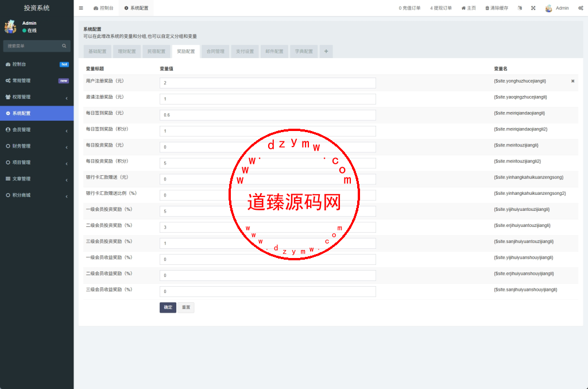Image resolution: width=588 pixels, height=389 pixels.
Task: Click the 三级会员投资奖励 value field
Action: pos(268,244)
